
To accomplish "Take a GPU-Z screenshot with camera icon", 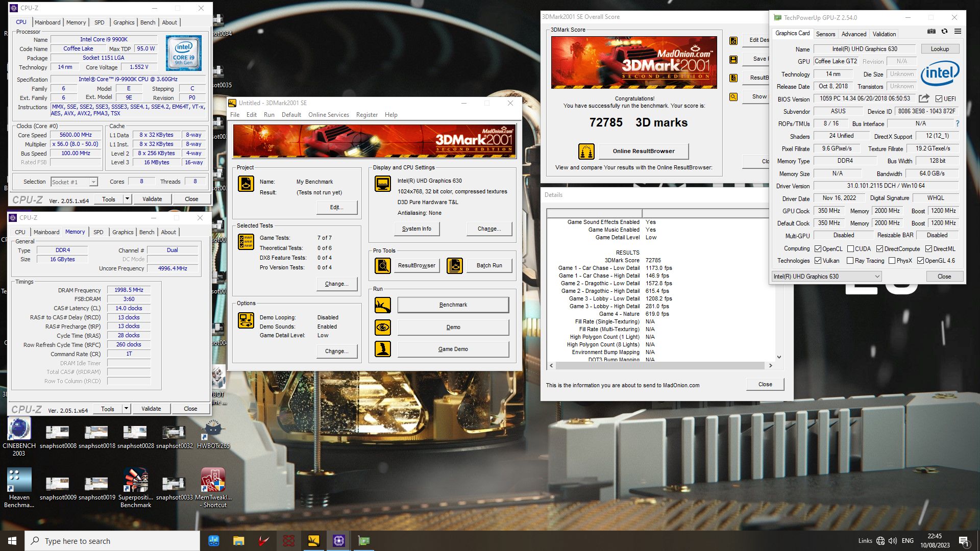I will click(932, 32).
